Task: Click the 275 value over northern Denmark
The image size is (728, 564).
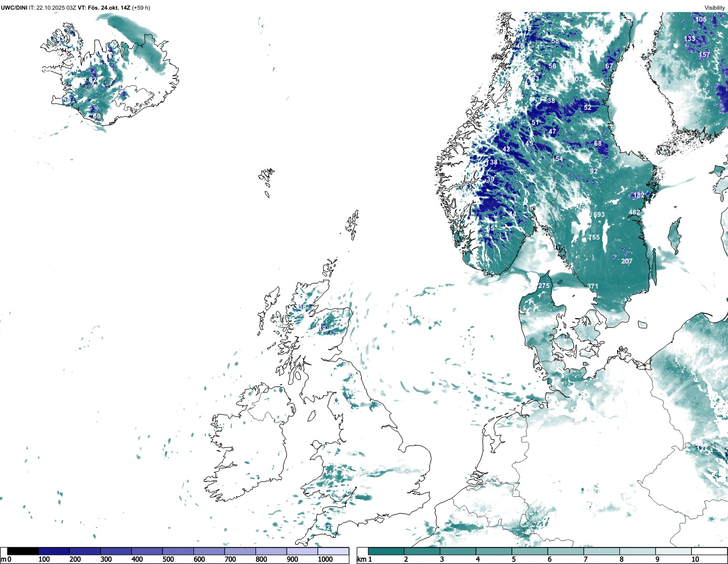Action: click(544, 286)
